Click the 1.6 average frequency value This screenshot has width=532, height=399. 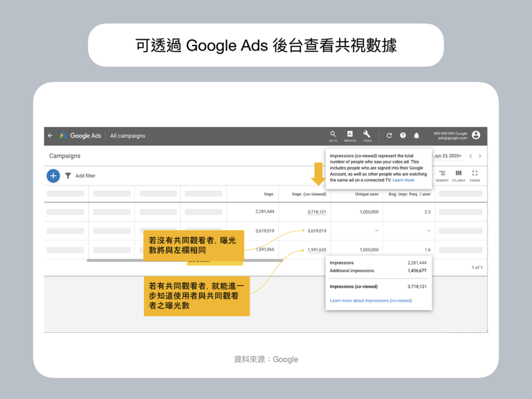pos(428,250)
